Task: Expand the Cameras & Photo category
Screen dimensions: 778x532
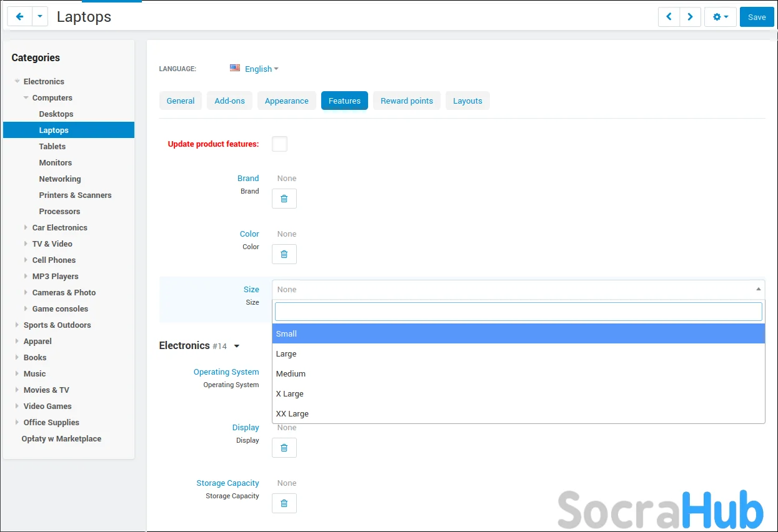Action: (x=26, y=292)
